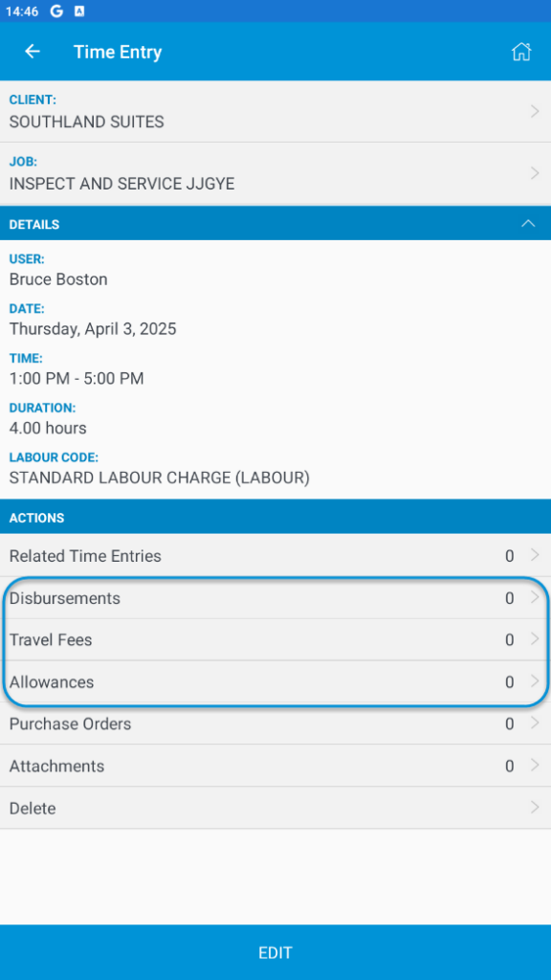The height and width of the screenshot is (980, 551).
Task: Tap the back arrow icon
Action: [32, 52]
